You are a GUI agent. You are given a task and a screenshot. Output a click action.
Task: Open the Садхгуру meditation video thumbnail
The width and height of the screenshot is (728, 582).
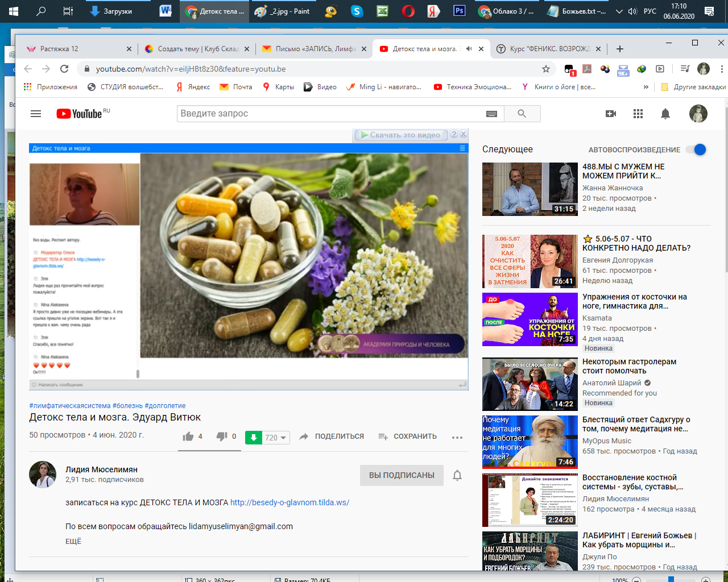pyautogui.click(x=530, y=442)
